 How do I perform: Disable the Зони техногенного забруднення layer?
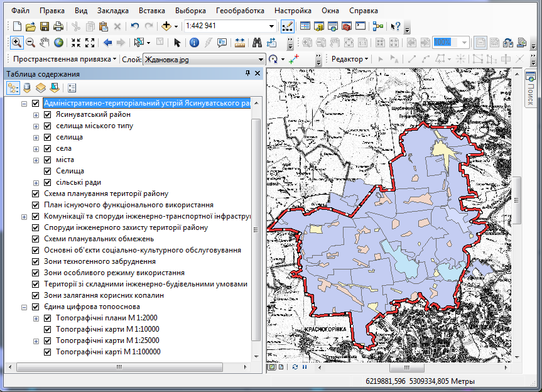[x=36, y=261]
